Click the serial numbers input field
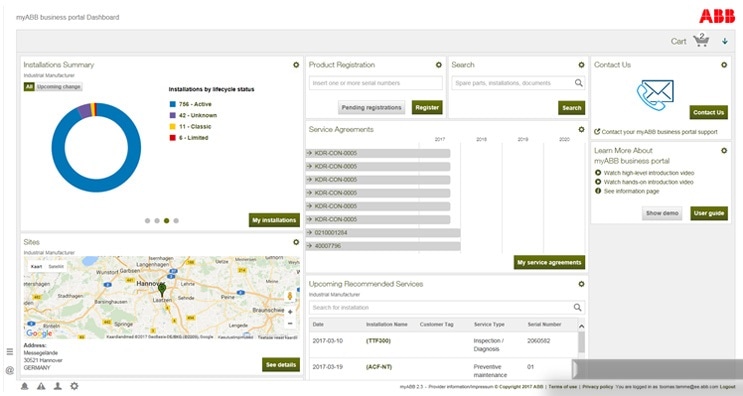This screenshot has width=743, height=396. 376,83
